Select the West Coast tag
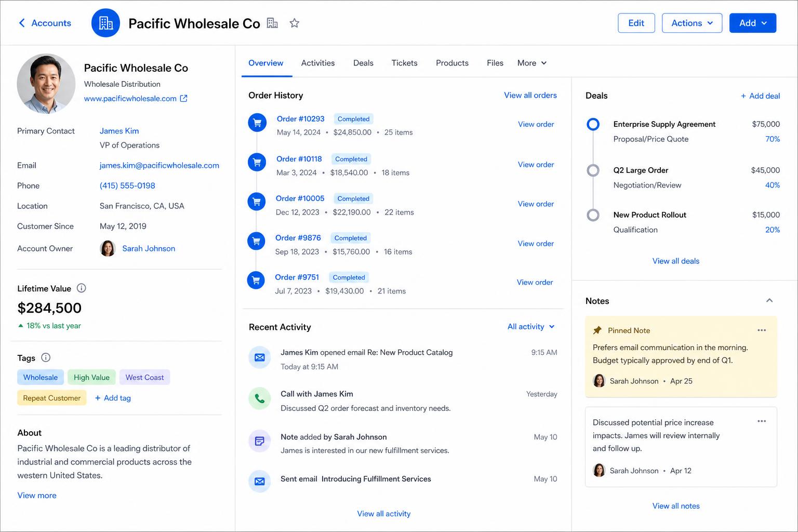 coord(144,377)
